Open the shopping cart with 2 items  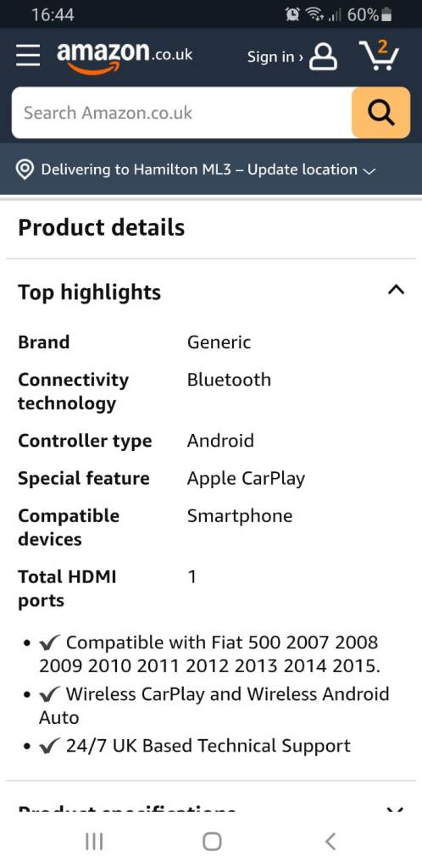point(379,55)
